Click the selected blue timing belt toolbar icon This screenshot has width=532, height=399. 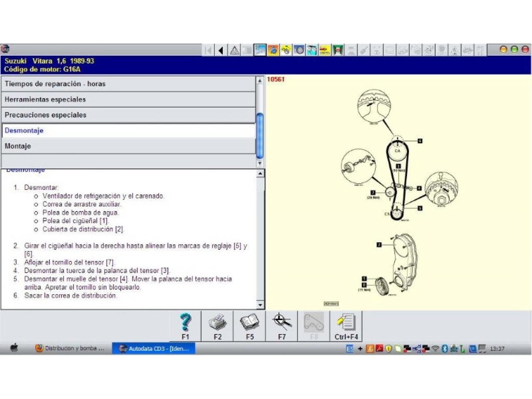tap(260, 50)
